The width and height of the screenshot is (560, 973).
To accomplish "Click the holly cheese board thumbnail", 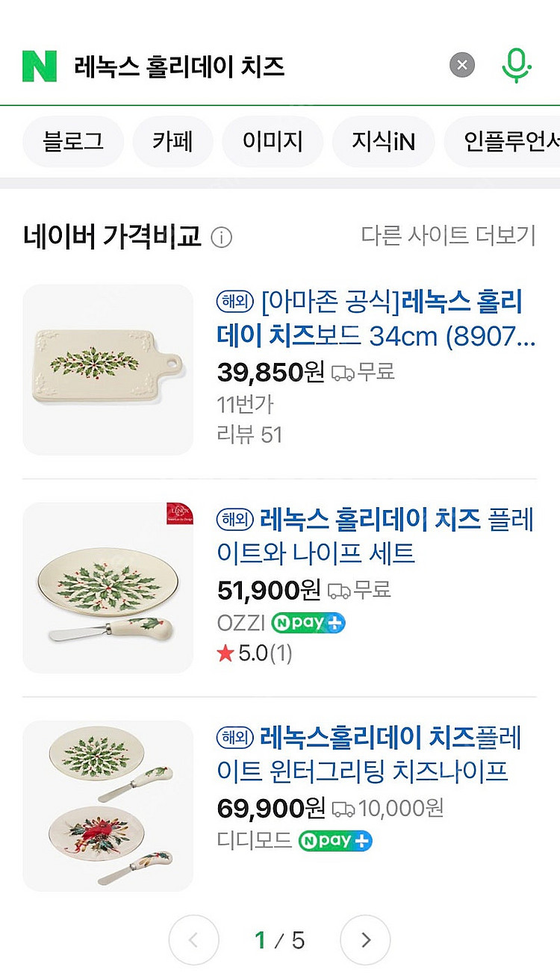I will 108,370.
